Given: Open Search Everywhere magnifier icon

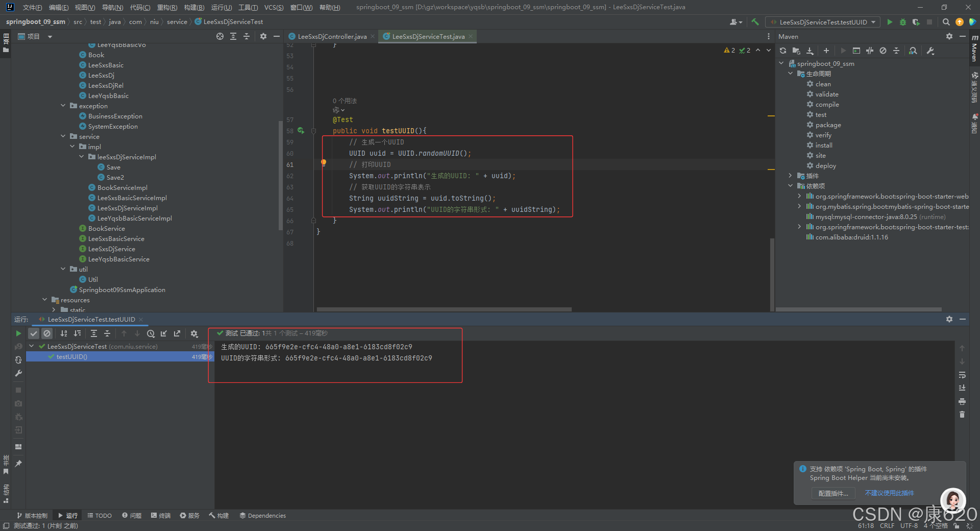Looking at the screenshot, I should [x=946, y=22].
